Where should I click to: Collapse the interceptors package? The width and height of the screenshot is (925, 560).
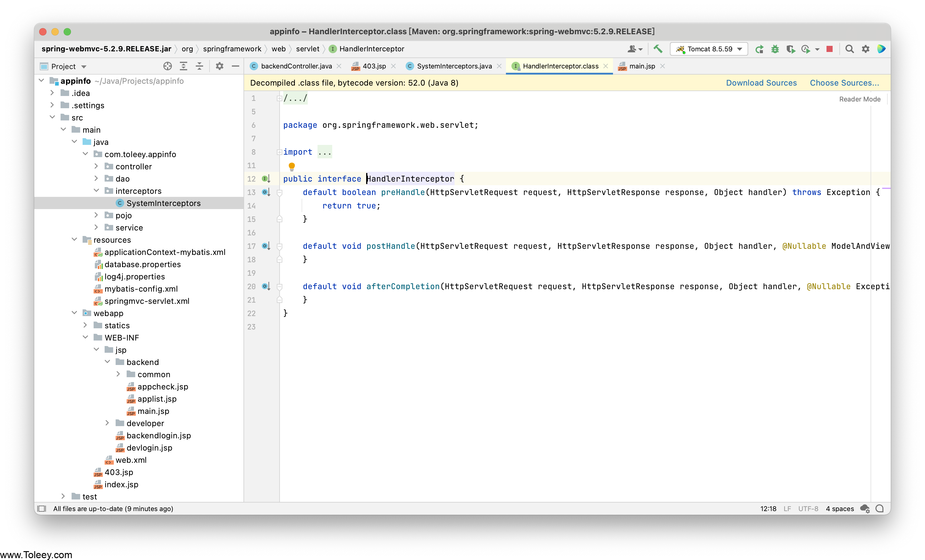click(96, 190)
